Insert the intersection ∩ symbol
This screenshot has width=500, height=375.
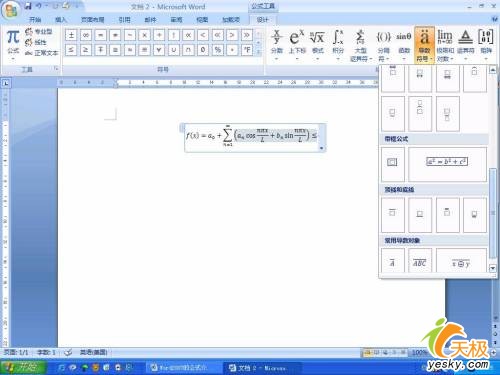(x=188, y=50)
